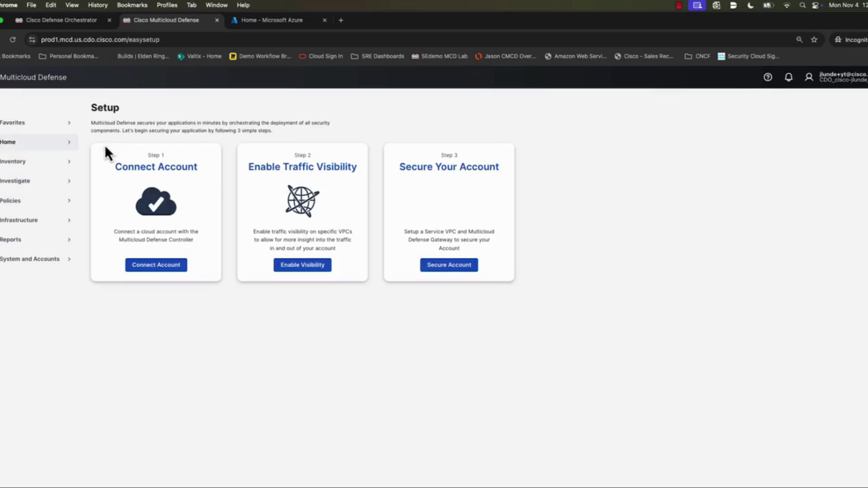Image resolution: width=868 pixels, height=488 pixels.
Task: Open macOS Spotlight search icon
Action: tap(802, 5)
